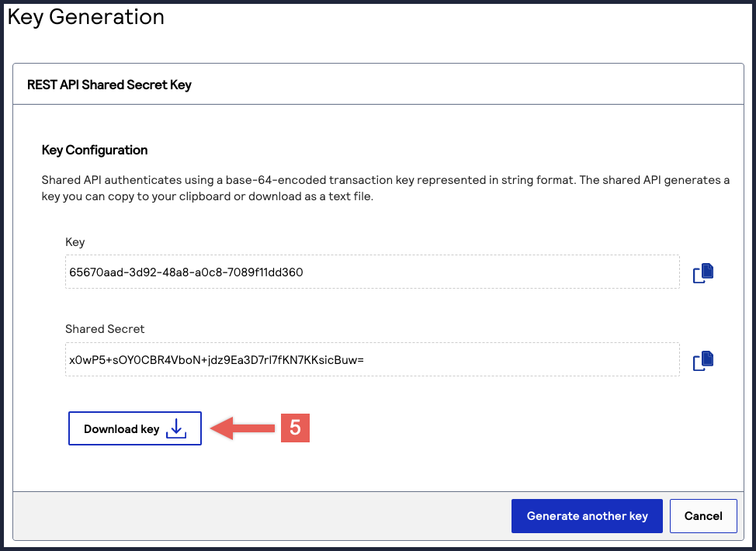The width and height of the screenshot is (756, 551).
Task: Click the Shared Secret label
Action: (x=105, y=329)
